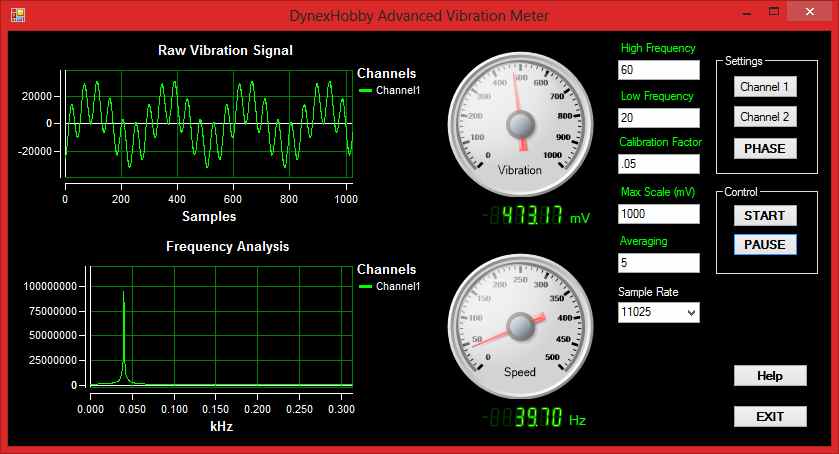The image size is (839, 454).
Task: Select Channel 1 in Settings
Action: pos(765,87)
